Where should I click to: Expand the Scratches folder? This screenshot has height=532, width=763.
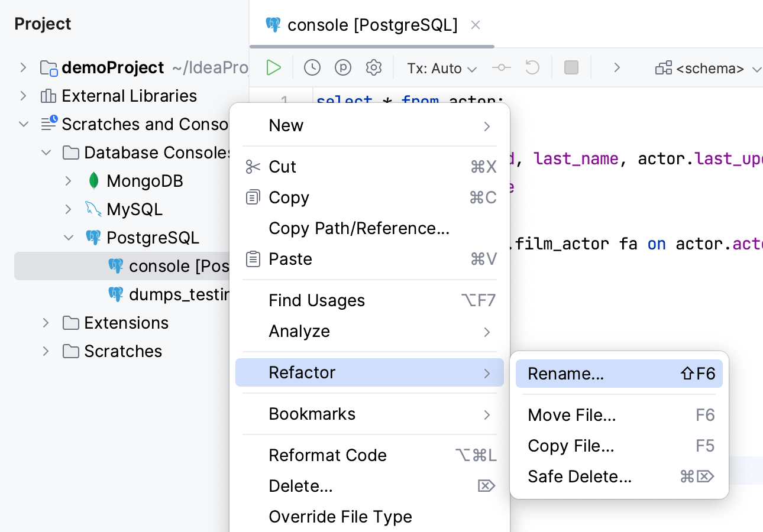[46, 351]
